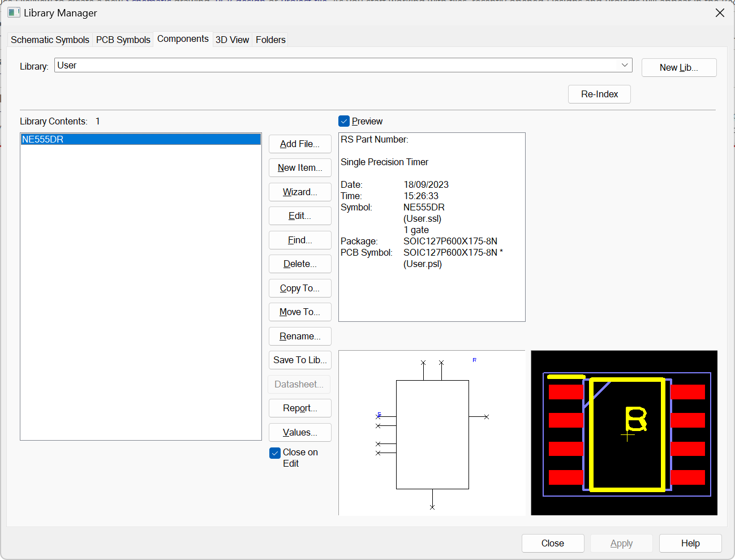The image size is (735, 560).
Task: Open the Folders tab
Action: point(270,40)
